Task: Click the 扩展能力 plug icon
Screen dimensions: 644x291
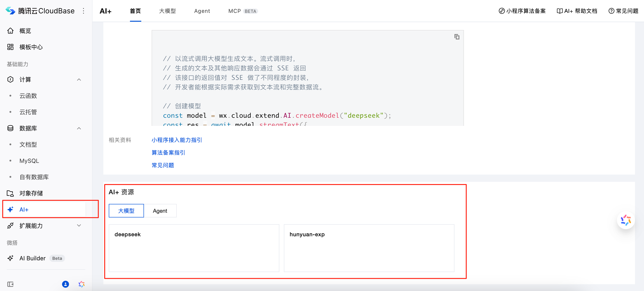Action: coord(10,226)
